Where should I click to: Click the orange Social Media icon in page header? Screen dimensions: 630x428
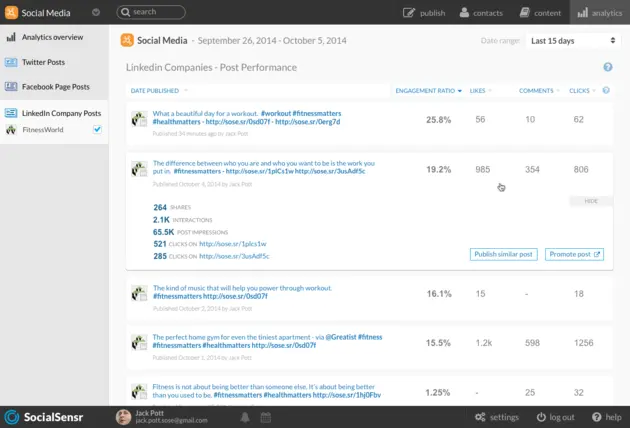coord(127,40)
